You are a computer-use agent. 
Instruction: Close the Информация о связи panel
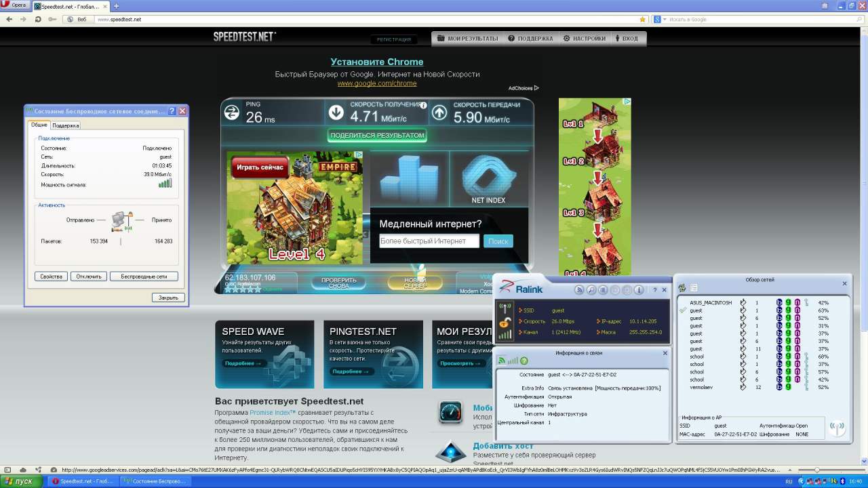tap(665, 352)
